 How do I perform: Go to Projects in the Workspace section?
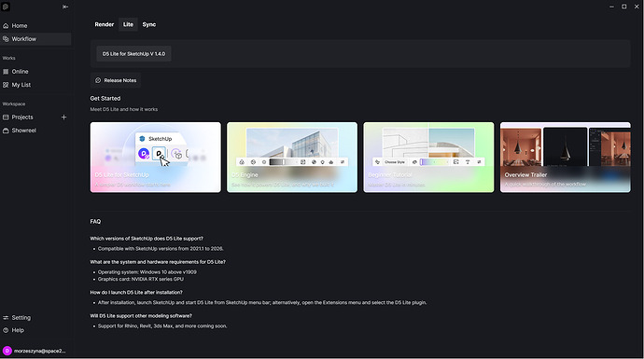[22, 117]
